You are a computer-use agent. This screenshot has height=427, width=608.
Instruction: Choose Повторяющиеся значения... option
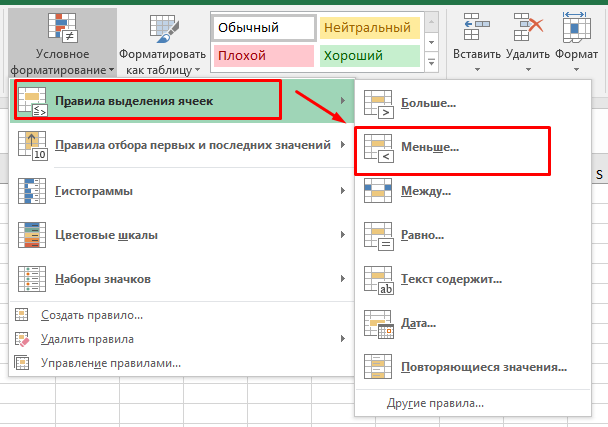(x=473, y=367)
